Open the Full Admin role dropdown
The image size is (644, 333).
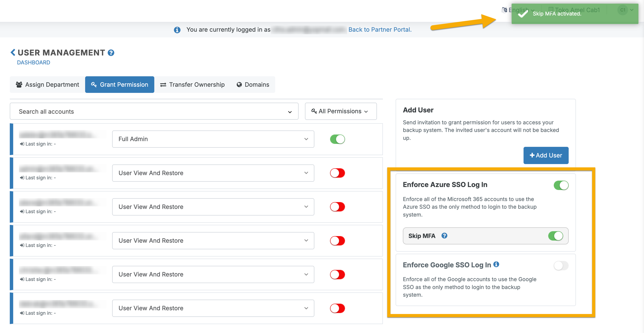tap(213, 139)
